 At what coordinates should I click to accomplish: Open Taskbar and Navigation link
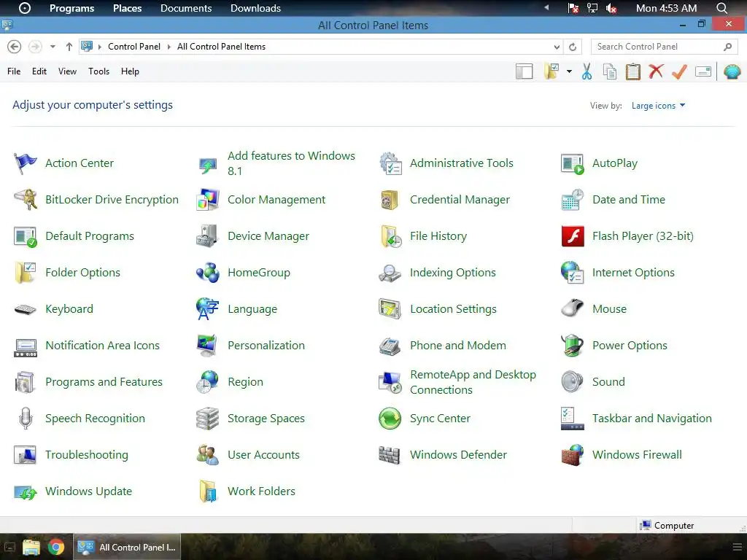652,418
